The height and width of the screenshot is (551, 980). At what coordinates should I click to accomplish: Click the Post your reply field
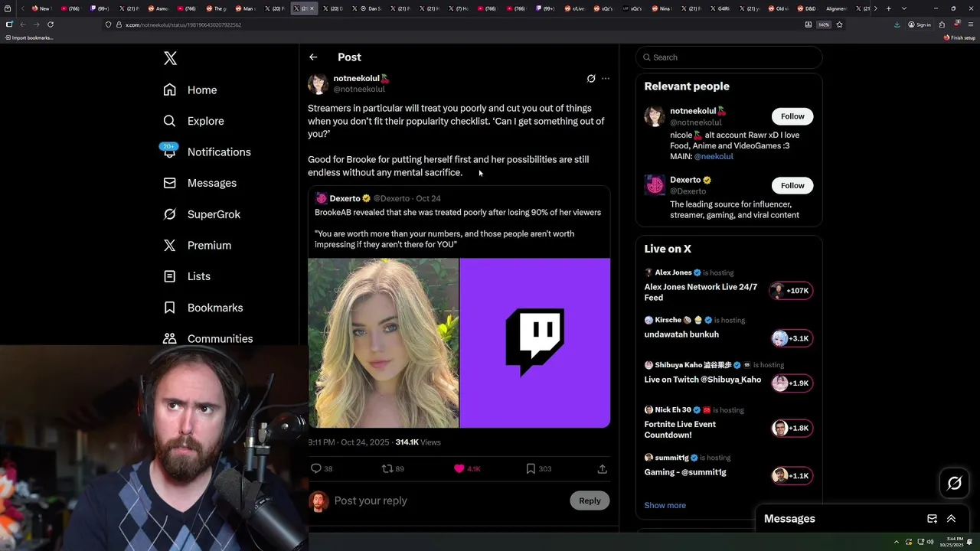pyautogui.click(x=448, y=500)
